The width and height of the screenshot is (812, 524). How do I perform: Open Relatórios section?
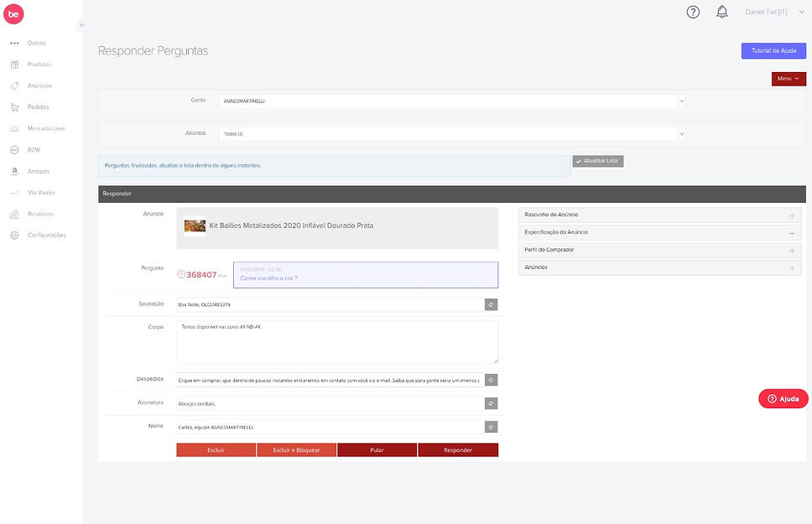(x=40, y=214)
